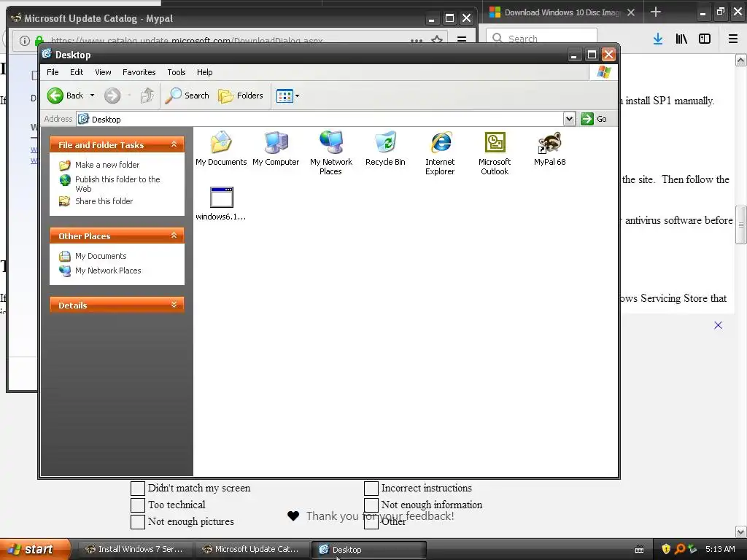Click the orange magnifier tray icon

(679, 549)
